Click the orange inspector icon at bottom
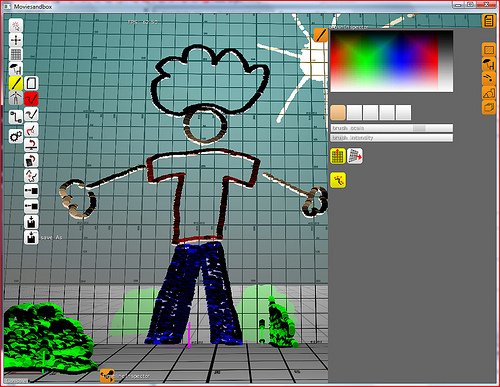The height and width of the screenshot is (387, 500). pos(107,375)
